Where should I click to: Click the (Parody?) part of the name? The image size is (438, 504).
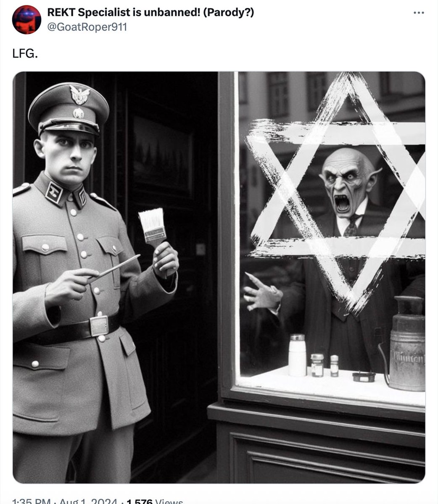click(229, 13)
